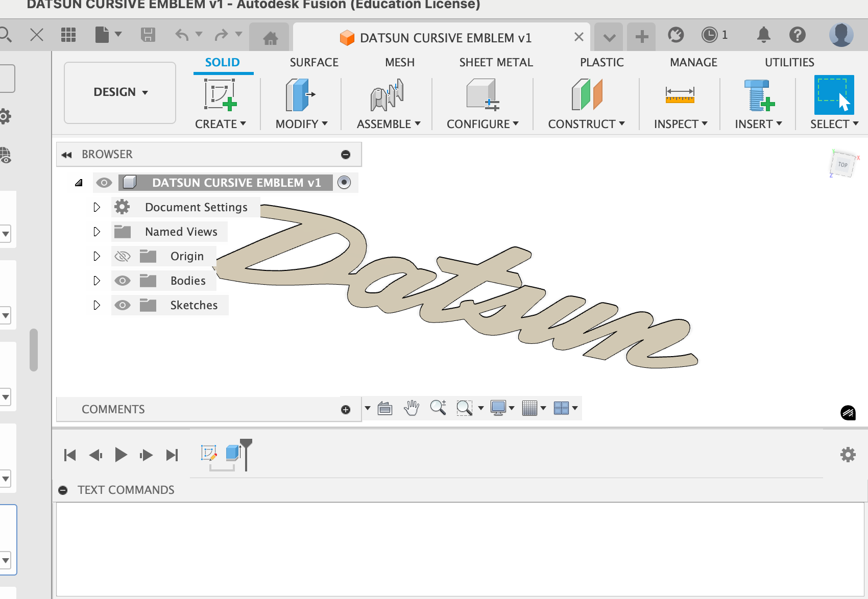Collapse the Text Commands panel
Screen dimensions: 868x599
(x=63, y=490)
